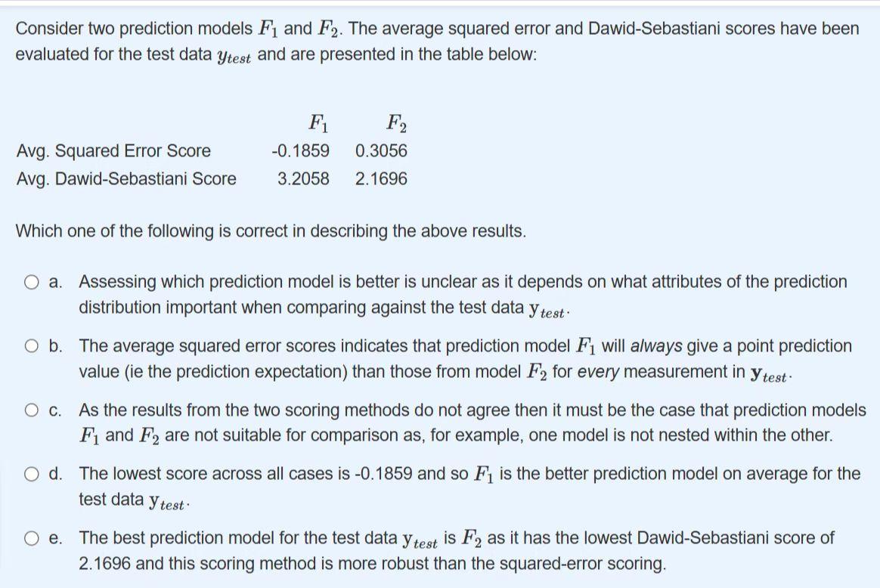Click the 'Avg. Squared Error Score' row label
The width and height of the screenshot is (880, 588).
113,151
